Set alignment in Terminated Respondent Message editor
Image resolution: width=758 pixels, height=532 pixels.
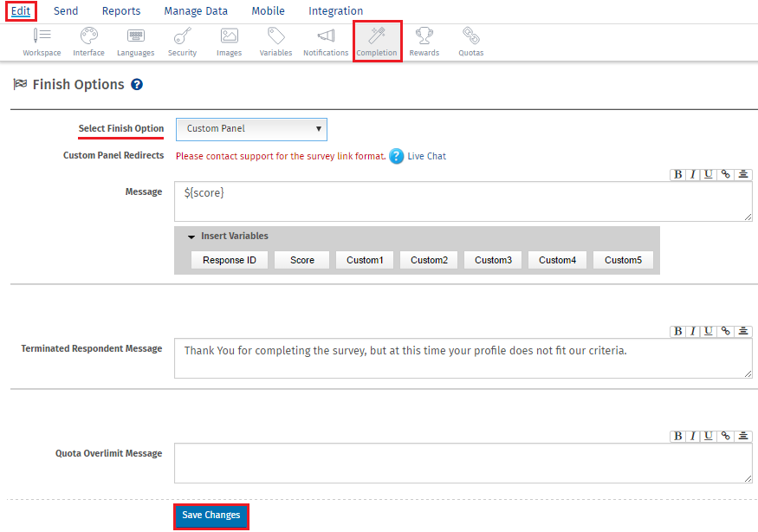743,331
